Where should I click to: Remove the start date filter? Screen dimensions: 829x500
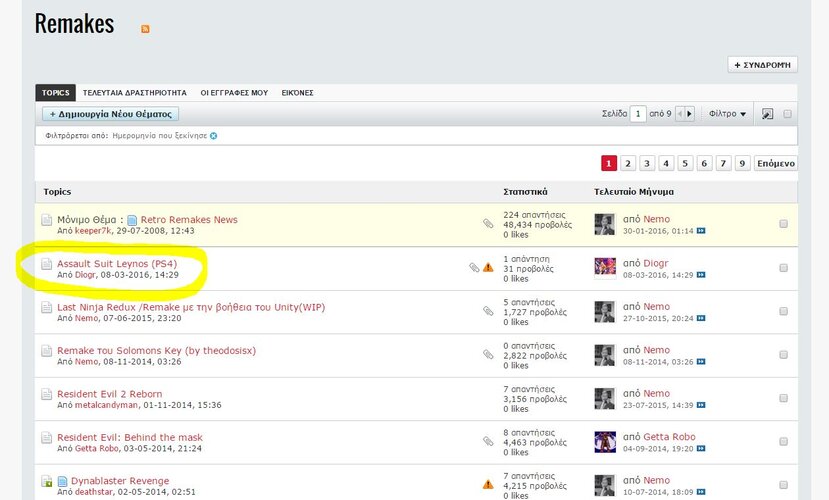(x=214, y=136)
